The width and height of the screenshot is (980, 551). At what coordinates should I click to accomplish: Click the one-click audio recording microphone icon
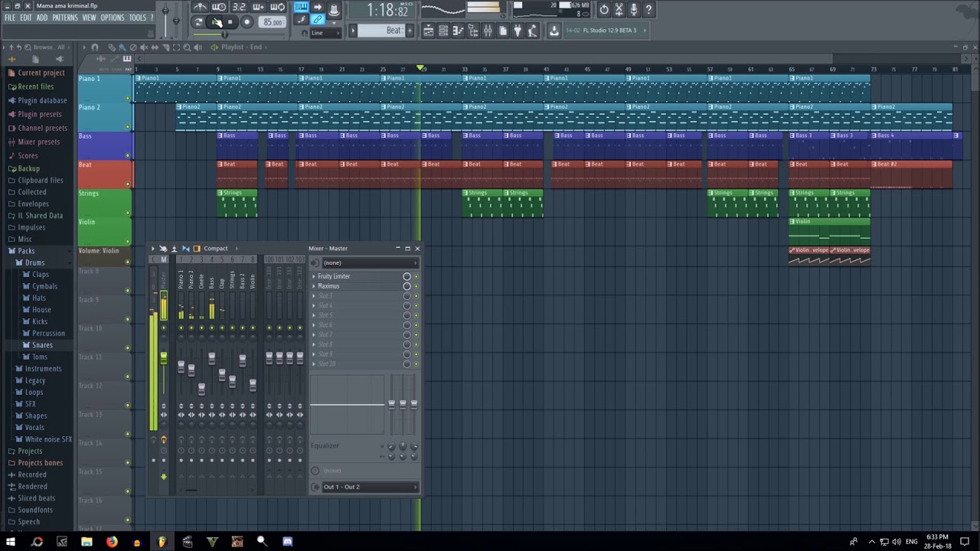click(634, 10)
